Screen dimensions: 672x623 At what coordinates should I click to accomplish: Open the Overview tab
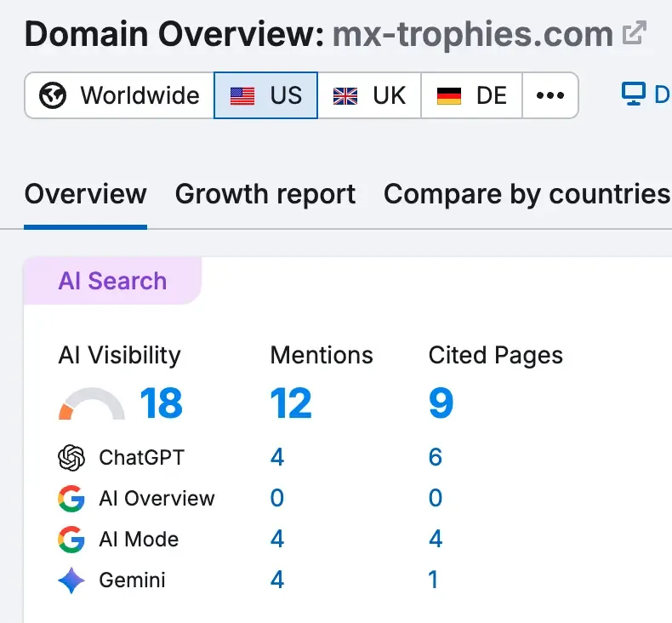coord(85,194)
